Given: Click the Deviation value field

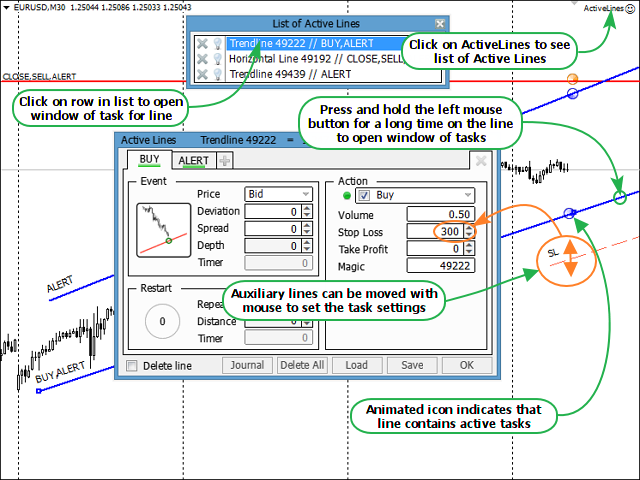Looking at the screenshot, I should [273, 211].
